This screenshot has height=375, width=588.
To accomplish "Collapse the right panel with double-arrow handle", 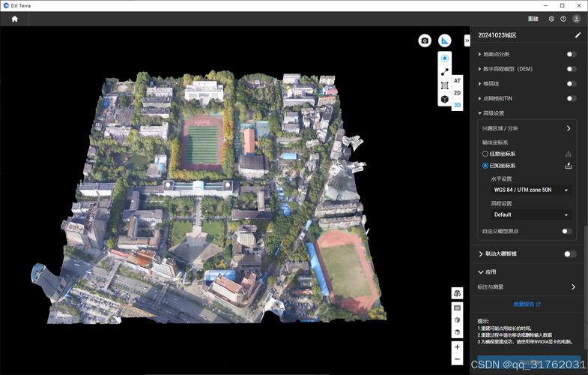I will pyautogui.click(x=467, y=40).
